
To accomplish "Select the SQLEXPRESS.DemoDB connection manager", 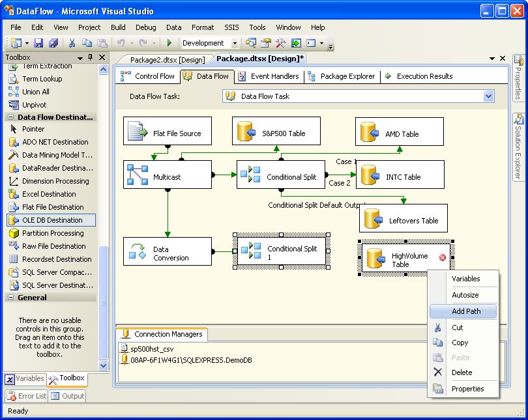I will point(186,360).
